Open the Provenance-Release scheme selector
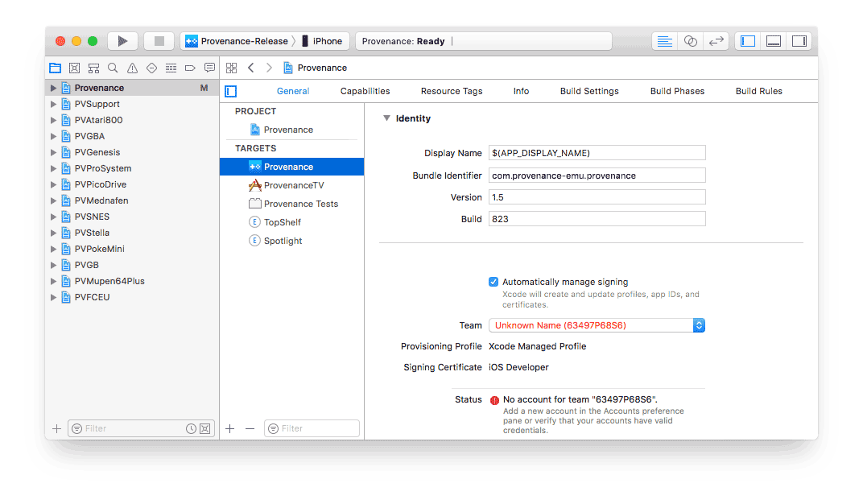This screenshot has height=504, width=863. click(237, 41)
